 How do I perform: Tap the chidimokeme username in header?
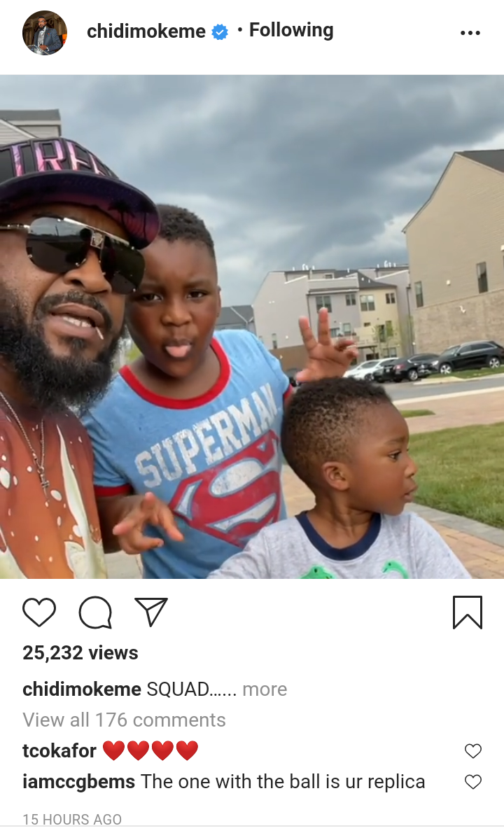(146, 31)
